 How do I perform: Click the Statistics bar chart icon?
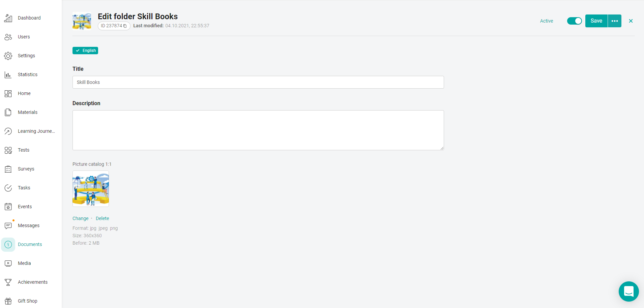(8, 75)
